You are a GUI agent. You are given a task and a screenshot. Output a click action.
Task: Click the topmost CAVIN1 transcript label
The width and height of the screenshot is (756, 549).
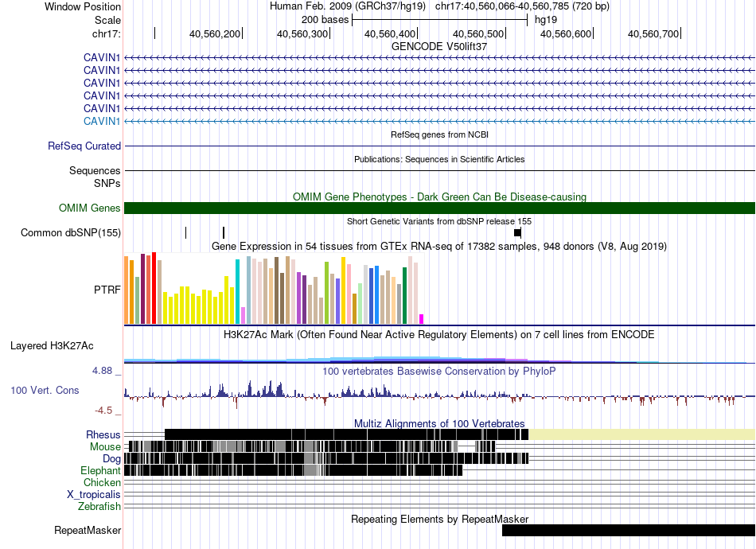click(102, 58)
